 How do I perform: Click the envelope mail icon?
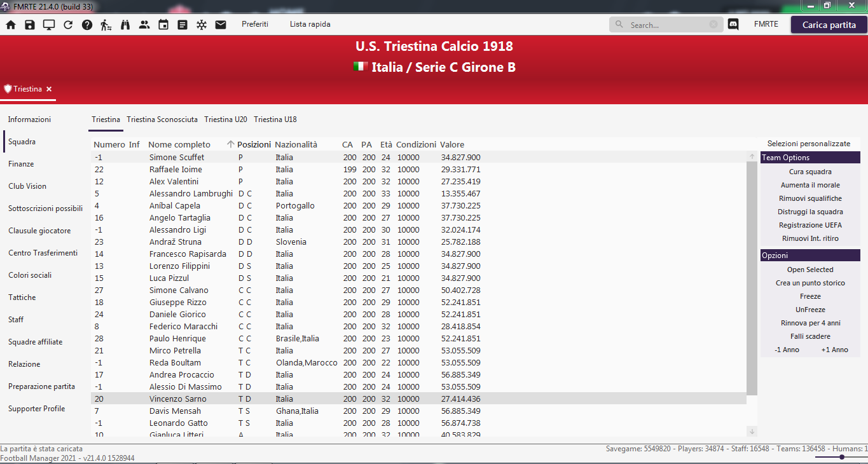221,25
